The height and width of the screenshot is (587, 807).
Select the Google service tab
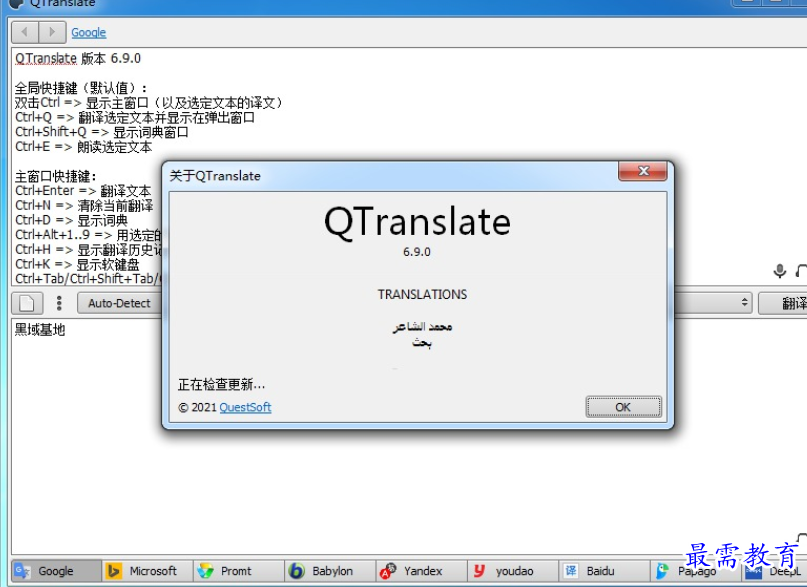pos(56,571)
